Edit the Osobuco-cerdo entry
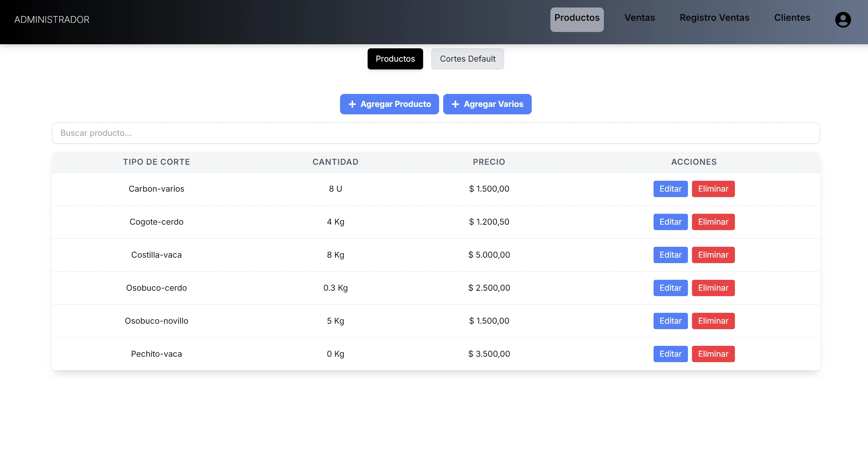Screen dimensions: 868x451 coord(671,288)
